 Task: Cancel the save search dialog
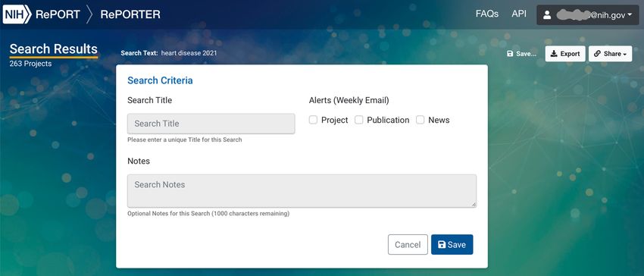408,245
